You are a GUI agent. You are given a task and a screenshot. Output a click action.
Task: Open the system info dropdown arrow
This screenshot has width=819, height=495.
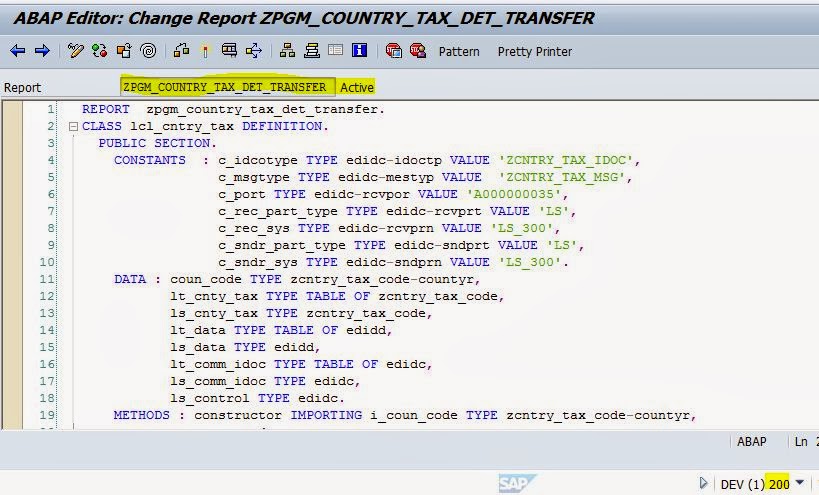pos(800,483)
